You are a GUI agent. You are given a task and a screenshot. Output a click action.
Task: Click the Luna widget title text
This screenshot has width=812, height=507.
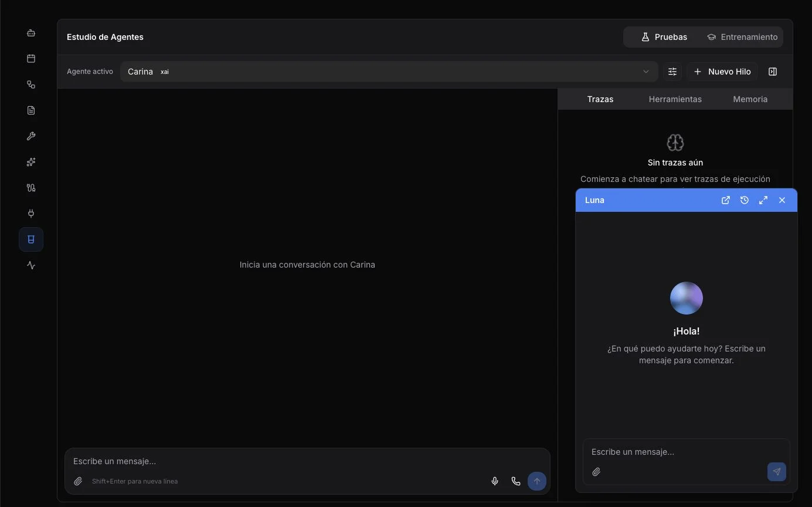[594, 200]
